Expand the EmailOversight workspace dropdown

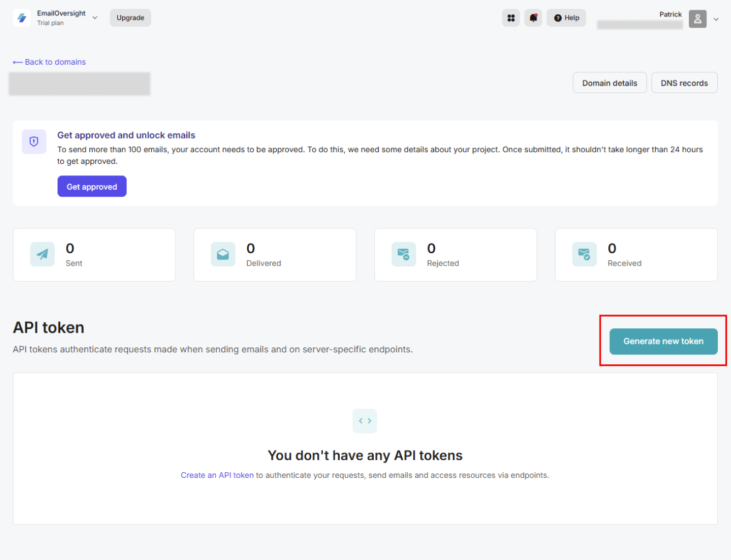point(95,18)
